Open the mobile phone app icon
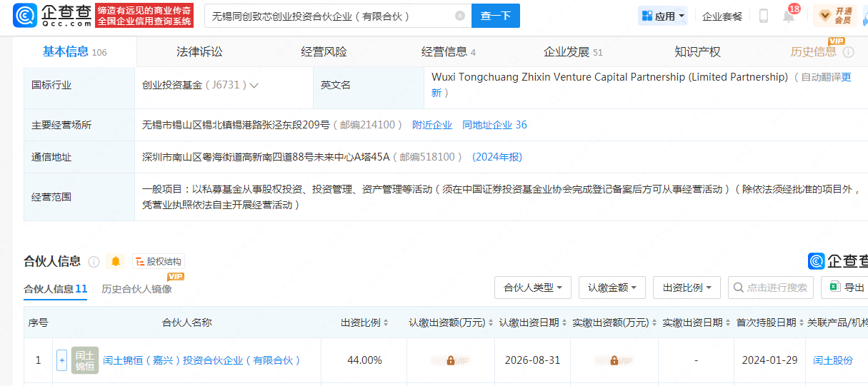868x386 pixels. [764, 16]
